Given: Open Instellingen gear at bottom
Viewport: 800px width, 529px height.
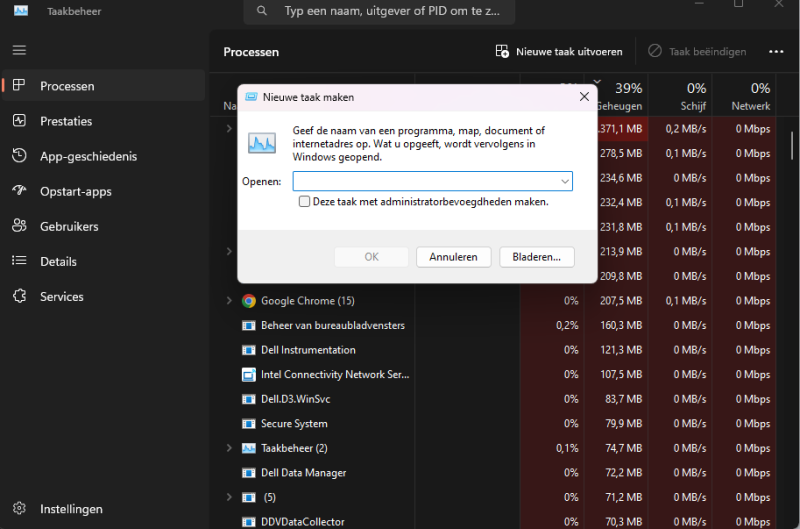Looking at the screenshot, I should tap(19, 509).
